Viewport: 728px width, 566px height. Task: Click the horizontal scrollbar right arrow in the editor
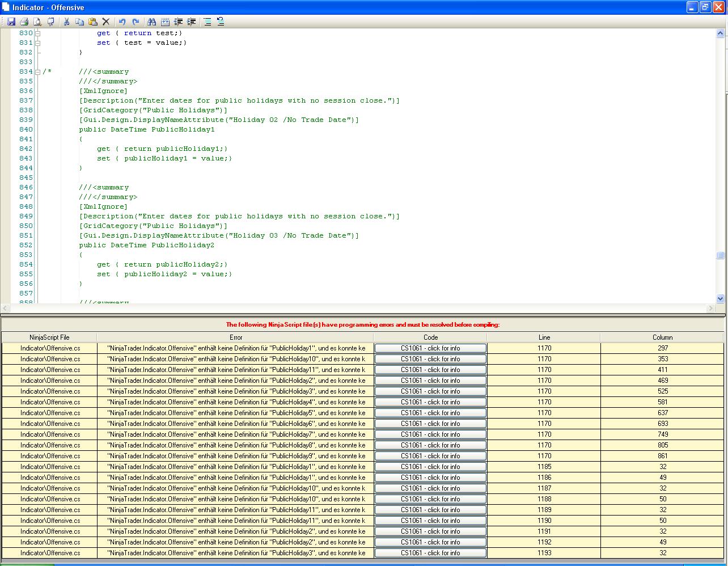coord(711,308)
